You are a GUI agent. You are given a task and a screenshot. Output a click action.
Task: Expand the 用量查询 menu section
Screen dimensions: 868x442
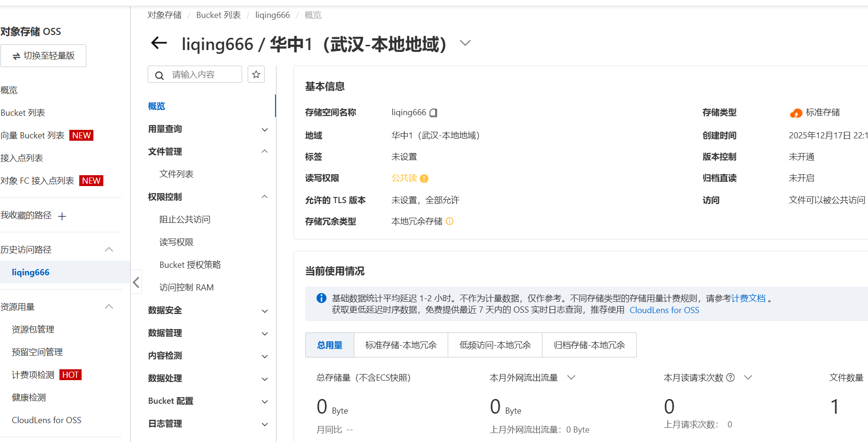tap(265, 129)
